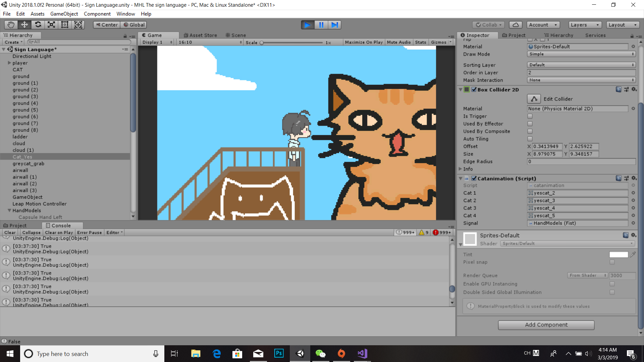This screenshot has width=644, height=362.
Task: Enable the Is Trigger checkbox
Action: click(530, 116)
